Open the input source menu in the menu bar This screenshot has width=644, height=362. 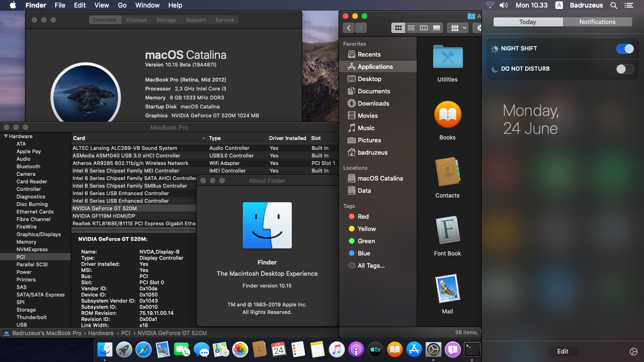click(x=559, y=5)
